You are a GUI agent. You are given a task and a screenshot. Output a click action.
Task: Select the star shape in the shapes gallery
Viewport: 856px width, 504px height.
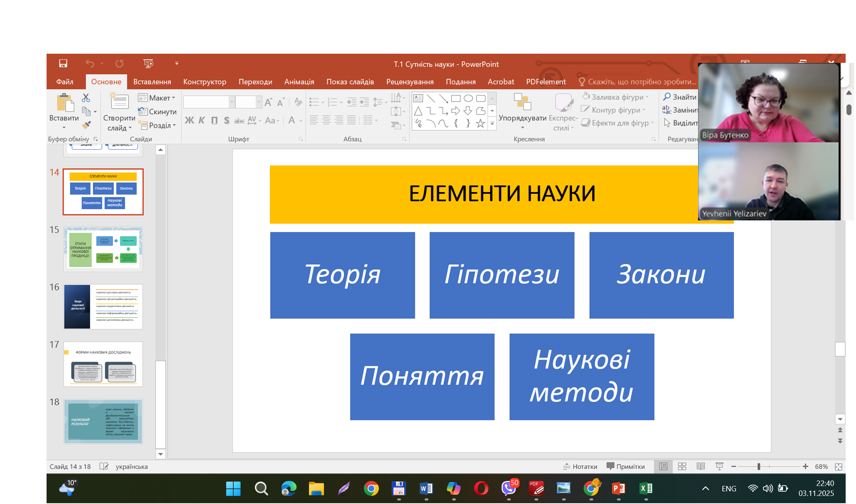(480, 124)
